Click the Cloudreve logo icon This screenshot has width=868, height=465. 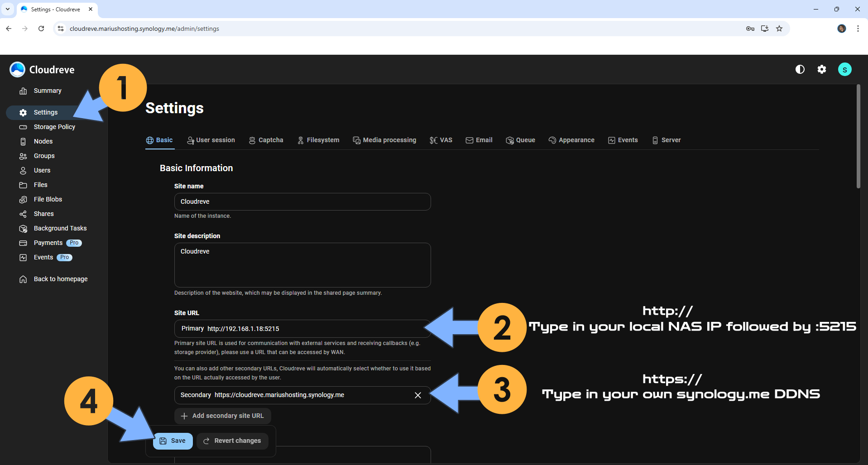point(17,69)
